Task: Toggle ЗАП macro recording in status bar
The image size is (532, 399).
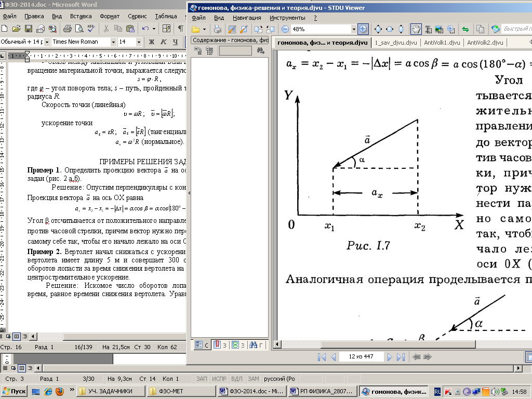Action: click(x=202, y=379)
